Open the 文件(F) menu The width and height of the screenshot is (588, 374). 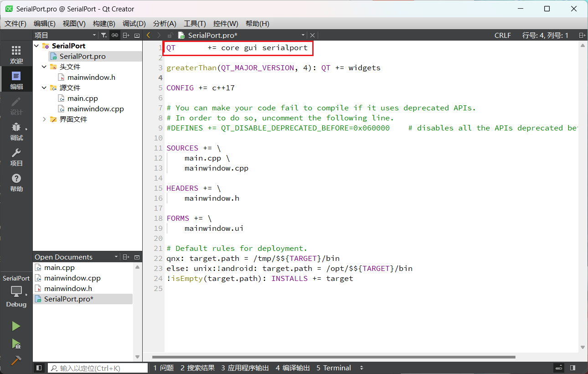click(x=15, y=24)
